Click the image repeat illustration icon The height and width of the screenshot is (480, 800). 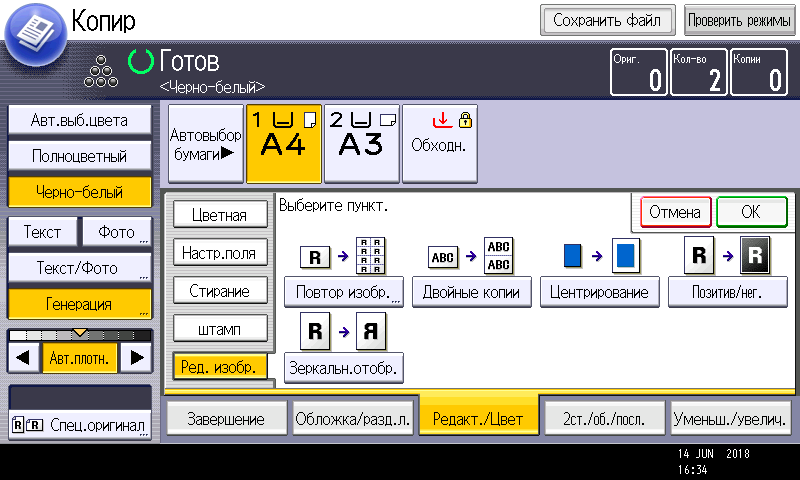343,256
